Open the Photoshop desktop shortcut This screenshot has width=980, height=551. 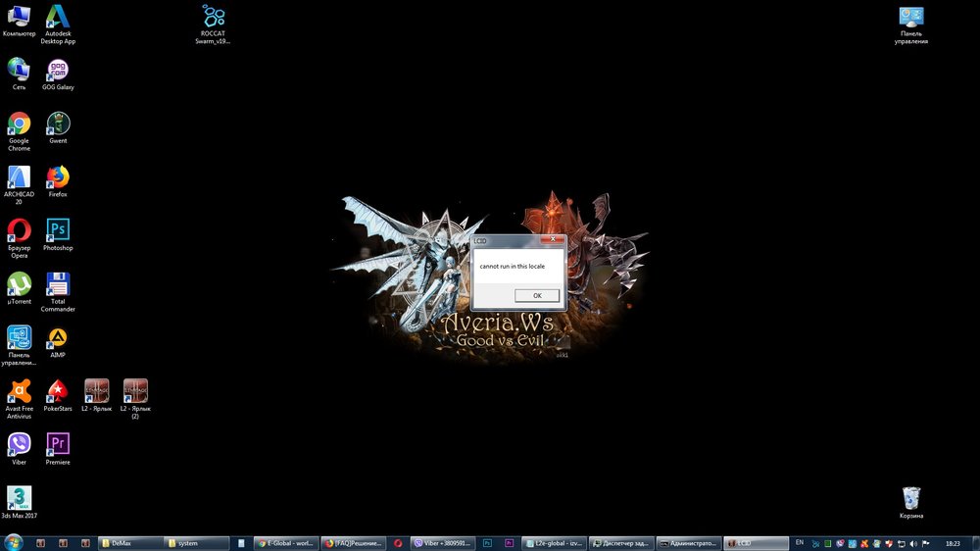pyautogui.click(x=58, y=230)
